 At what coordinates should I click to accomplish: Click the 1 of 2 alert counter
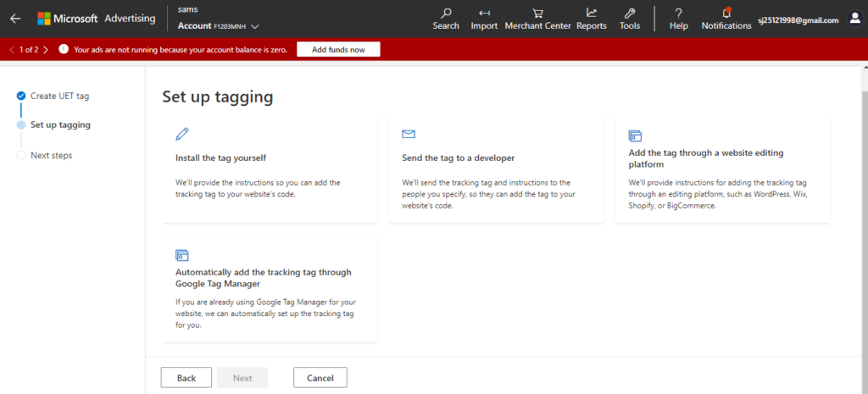click(x=29, y=50)
